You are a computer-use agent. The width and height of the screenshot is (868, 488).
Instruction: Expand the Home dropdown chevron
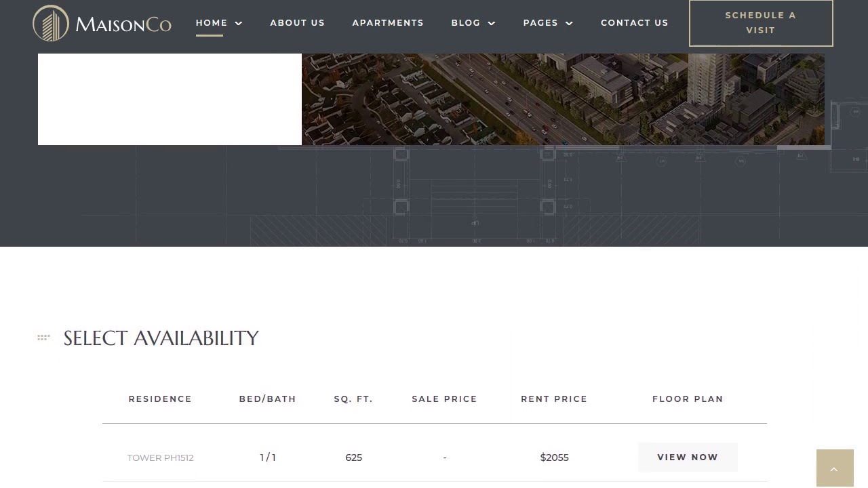[x=239, y=23]
